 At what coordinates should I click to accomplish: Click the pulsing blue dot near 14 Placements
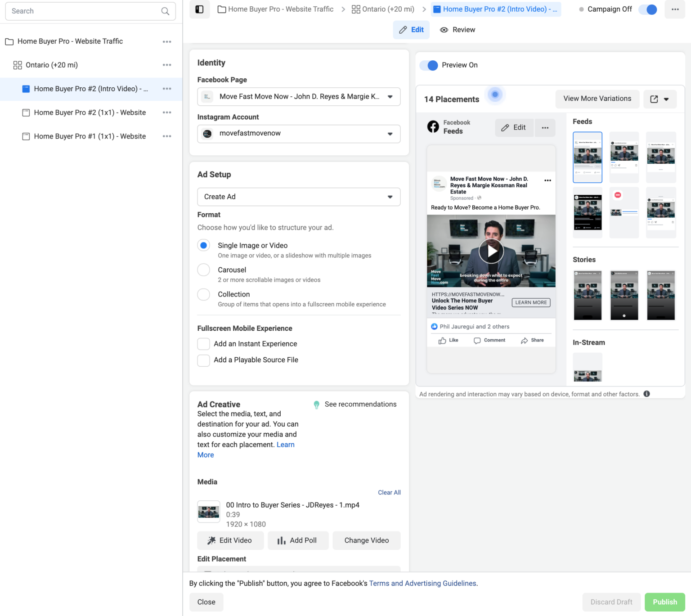point(495,94)
